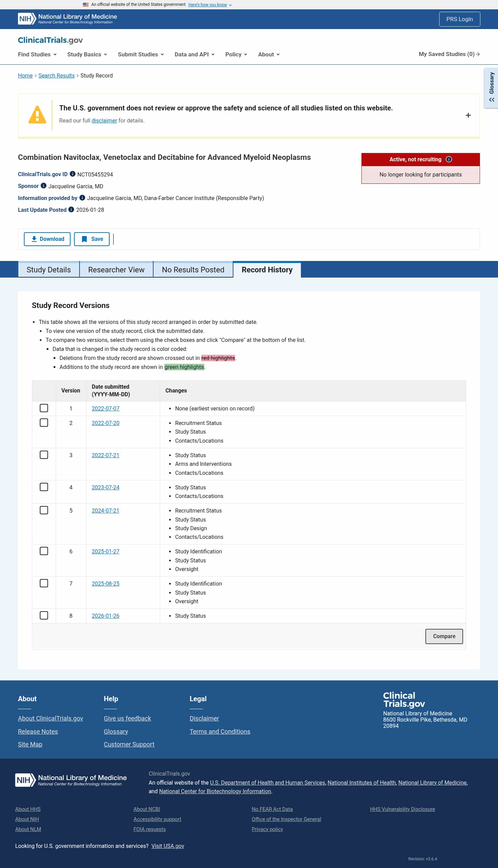The width and height of the screenshot is (498, 868).
Task: Visit USA.gov link
Action: click(168, 846)
